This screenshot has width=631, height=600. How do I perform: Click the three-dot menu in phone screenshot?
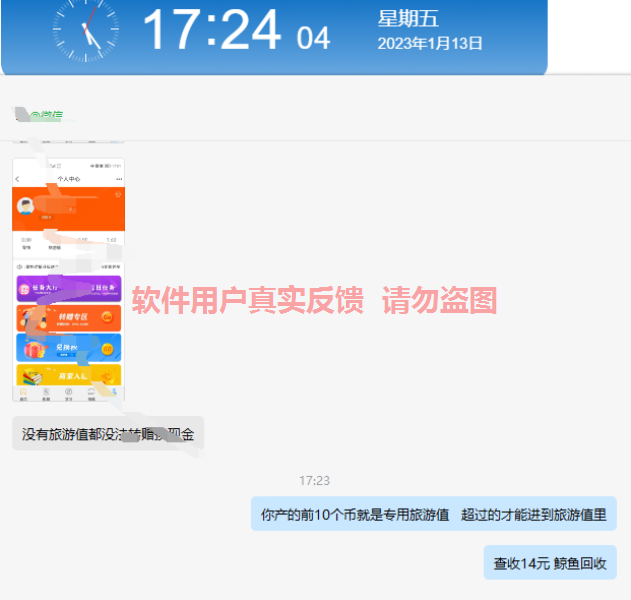coord(118,179)
